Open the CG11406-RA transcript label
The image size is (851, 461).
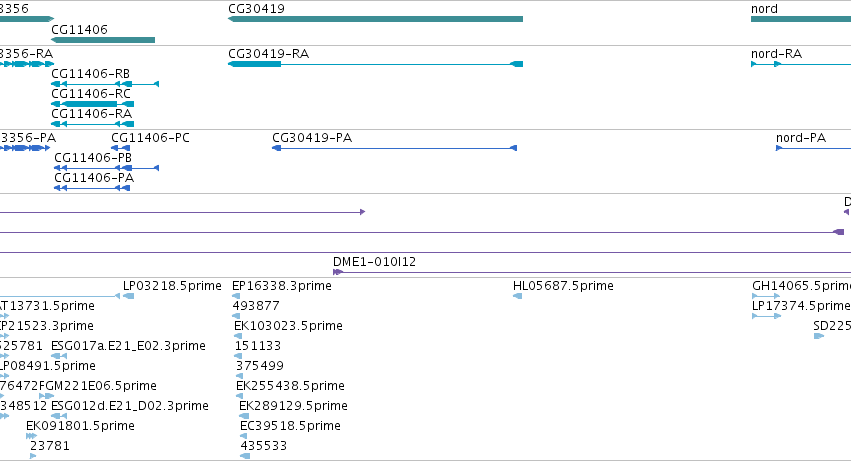[91, 113]
